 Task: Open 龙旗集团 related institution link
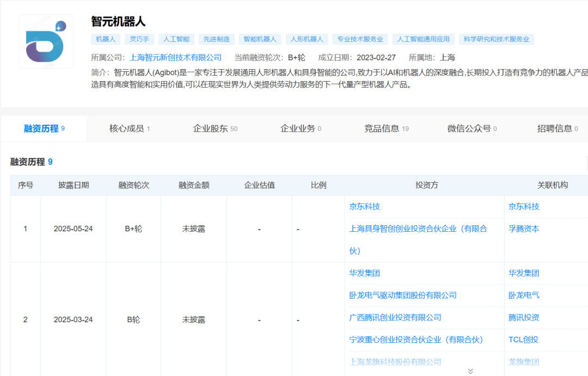(x=524, y=362)
